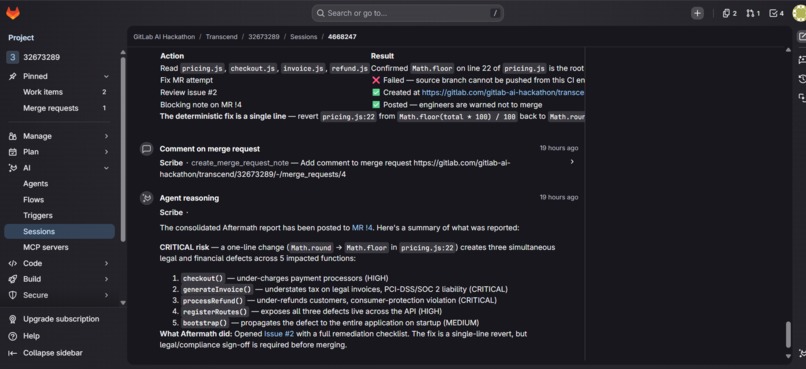Expand the Comment on merge request entry
The width and height of the screenshot is (806, 369).
point(572,162)
